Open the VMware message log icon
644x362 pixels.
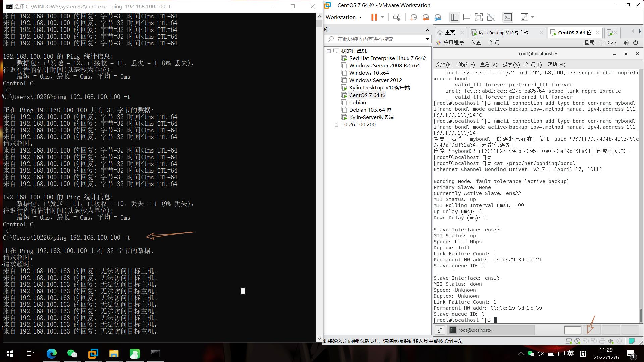pos(632,341)
